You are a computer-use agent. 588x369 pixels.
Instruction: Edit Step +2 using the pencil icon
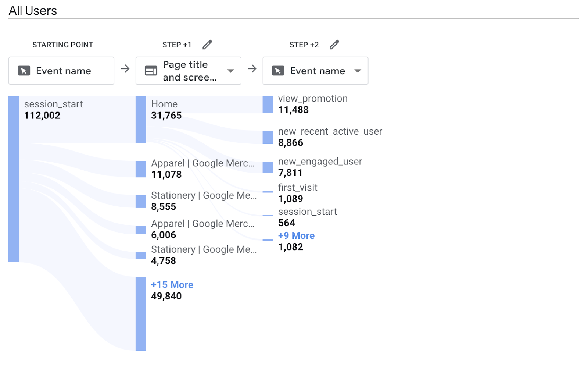pyautogui.click(x=334, y=44)
